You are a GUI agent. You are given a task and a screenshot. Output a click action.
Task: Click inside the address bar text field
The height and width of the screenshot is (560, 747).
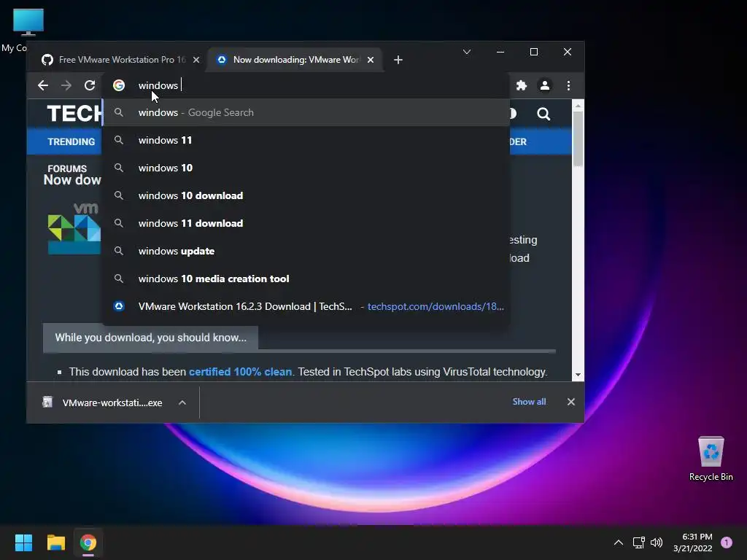pos(307,85)
